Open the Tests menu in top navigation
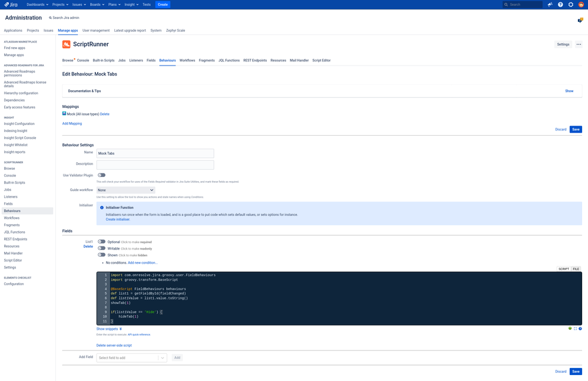Viewport: 588px width, 381px height. point(146,5)
